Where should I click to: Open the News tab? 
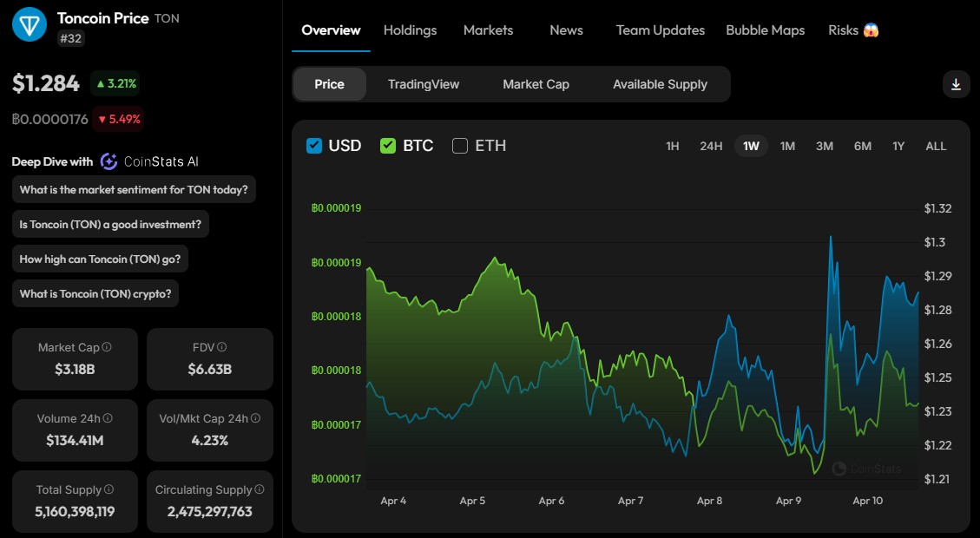point(565,30)
